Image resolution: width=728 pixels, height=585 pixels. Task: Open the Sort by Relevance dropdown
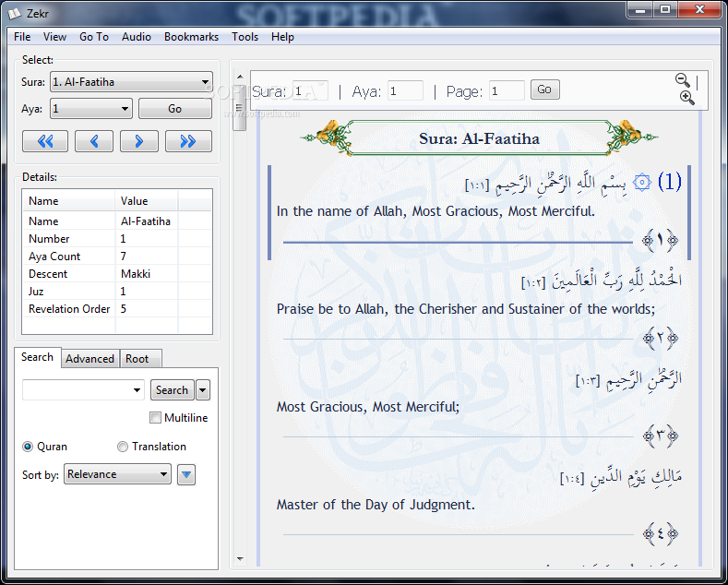[x=117, y=474]
